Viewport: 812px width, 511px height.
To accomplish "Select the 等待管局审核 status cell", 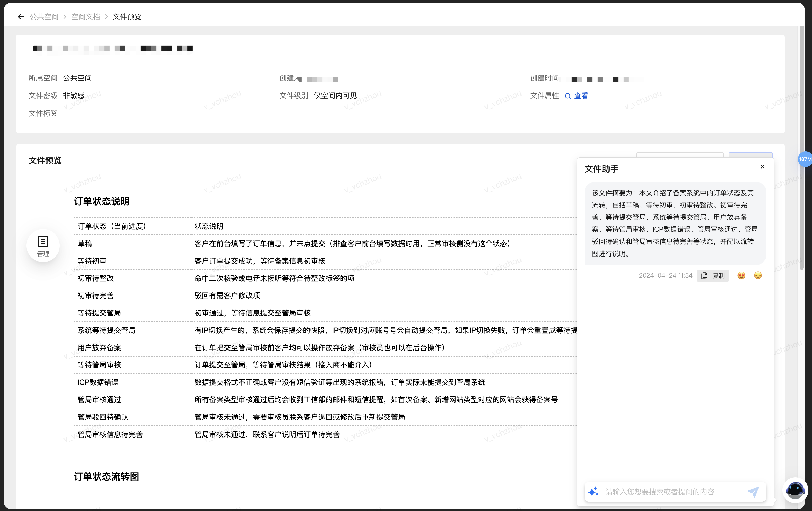I will pyautogui.click(x=132, y=365).
